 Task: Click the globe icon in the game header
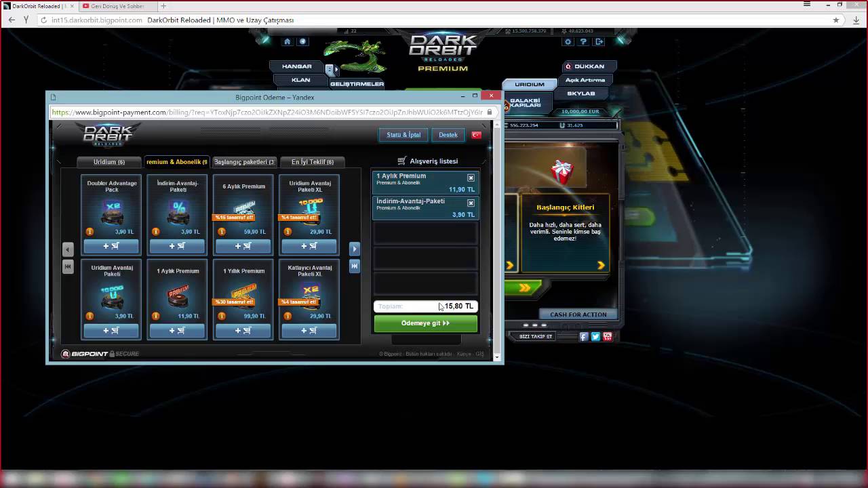(x=302, y=41)
